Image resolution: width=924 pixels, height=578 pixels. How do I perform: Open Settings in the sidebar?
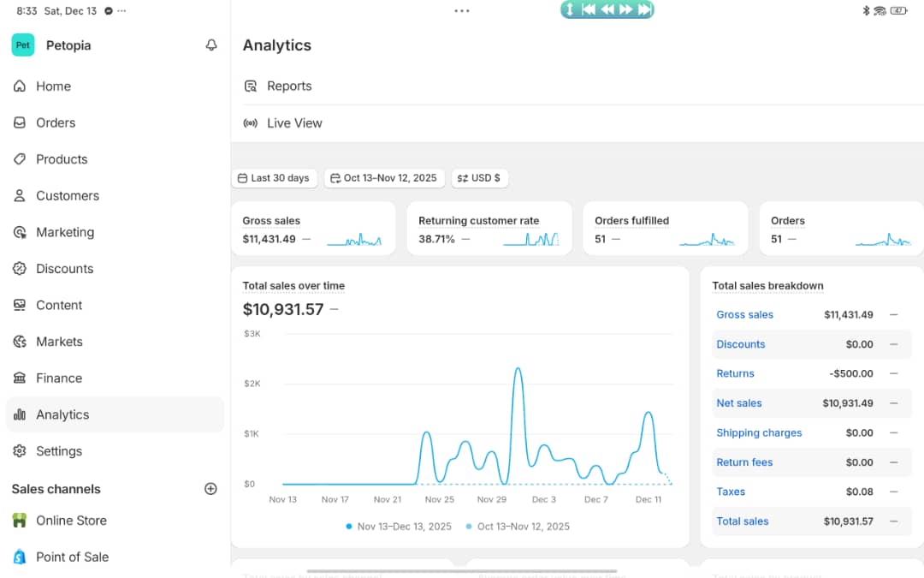[x=59, y=451]
